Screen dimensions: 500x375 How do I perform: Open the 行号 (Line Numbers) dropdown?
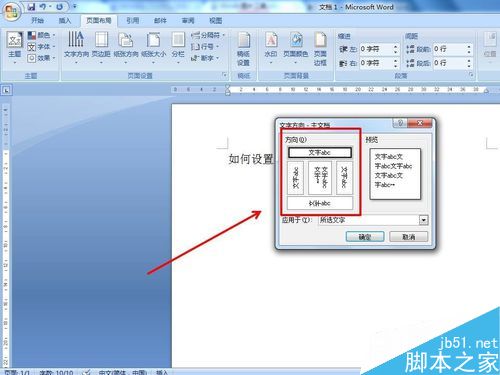[205, 47]
